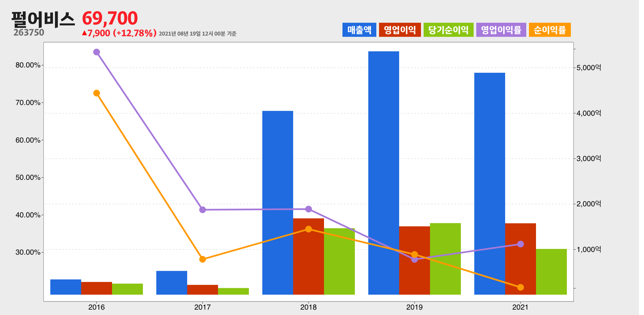Click the price change ▲7,900 (+12.78%)
The width and height of the screenshot is (644, 315).
119,33
